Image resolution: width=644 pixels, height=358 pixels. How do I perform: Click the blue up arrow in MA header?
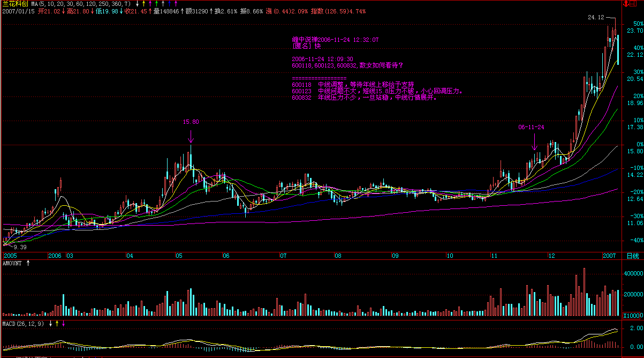(x=169, y=3)
